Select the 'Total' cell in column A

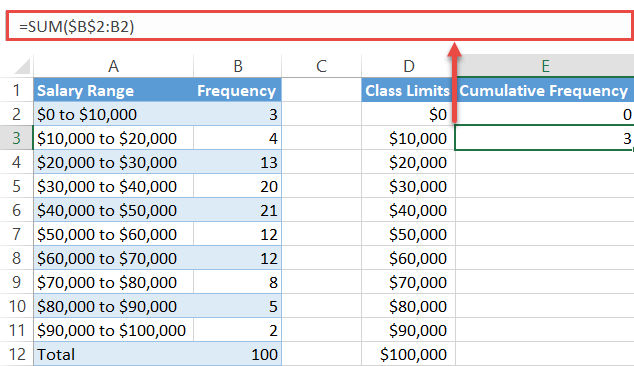pos(114,354)
